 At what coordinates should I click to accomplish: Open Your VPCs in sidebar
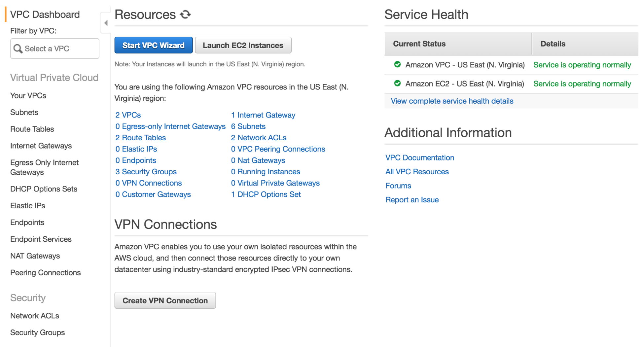click(x=28, y=95)
